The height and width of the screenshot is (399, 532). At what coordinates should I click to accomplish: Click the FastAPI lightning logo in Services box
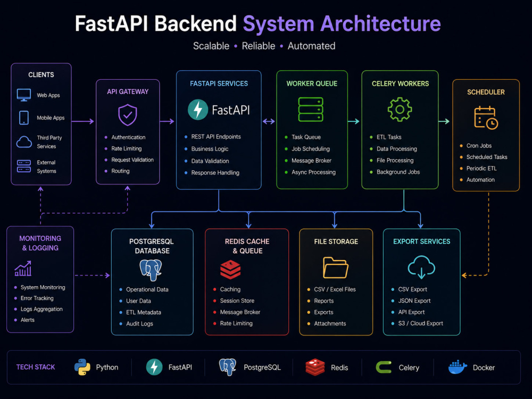click(x=198, y=110)
